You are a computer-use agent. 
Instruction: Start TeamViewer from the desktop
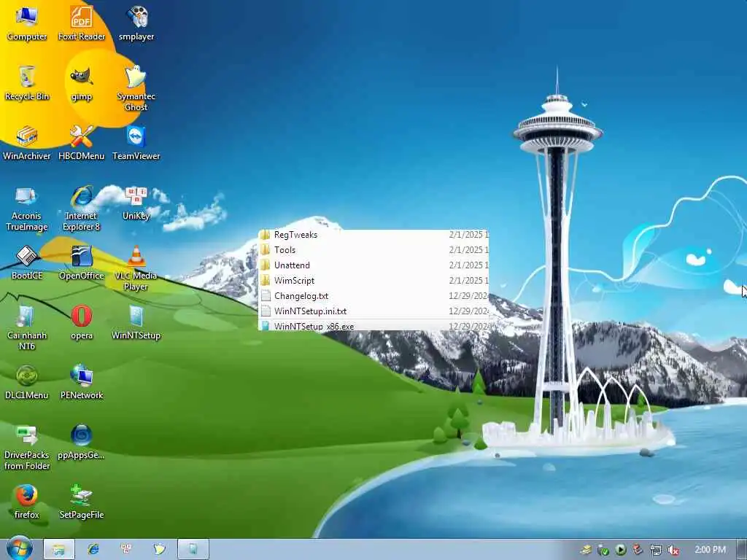[136, 143]
